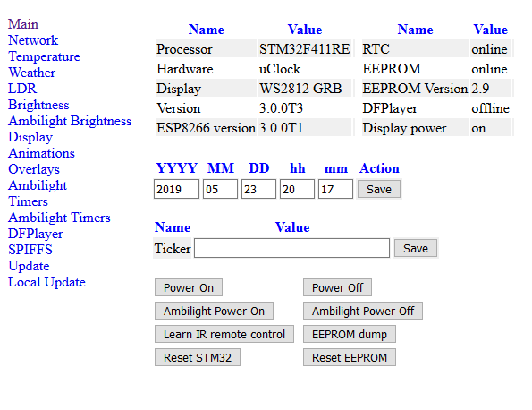Open the Update page link
Viewport: 532px width, 410px height.
pos(29,266)
